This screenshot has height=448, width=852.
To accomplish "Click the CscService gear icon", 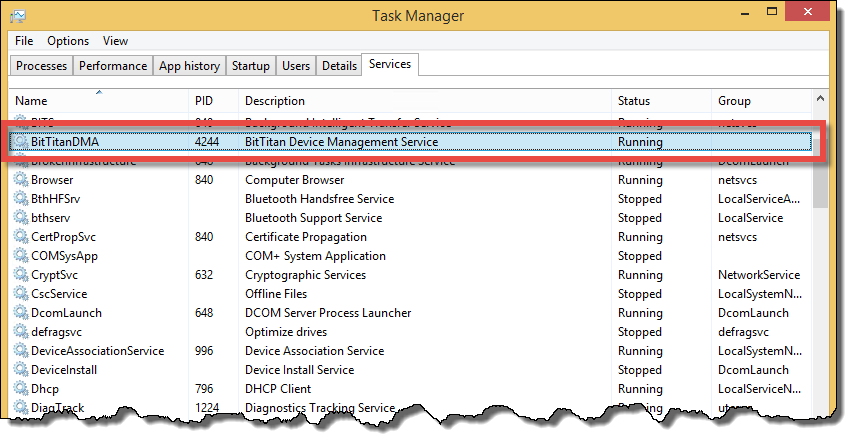I will [21, 294].
